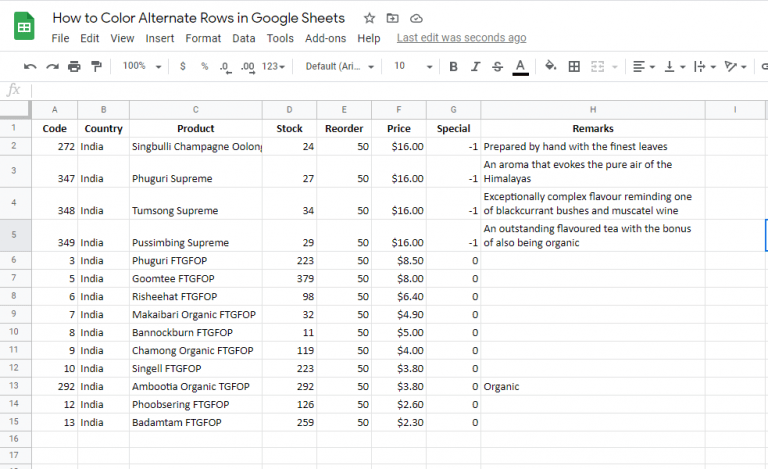Open the text color picker

pos(520,67)
